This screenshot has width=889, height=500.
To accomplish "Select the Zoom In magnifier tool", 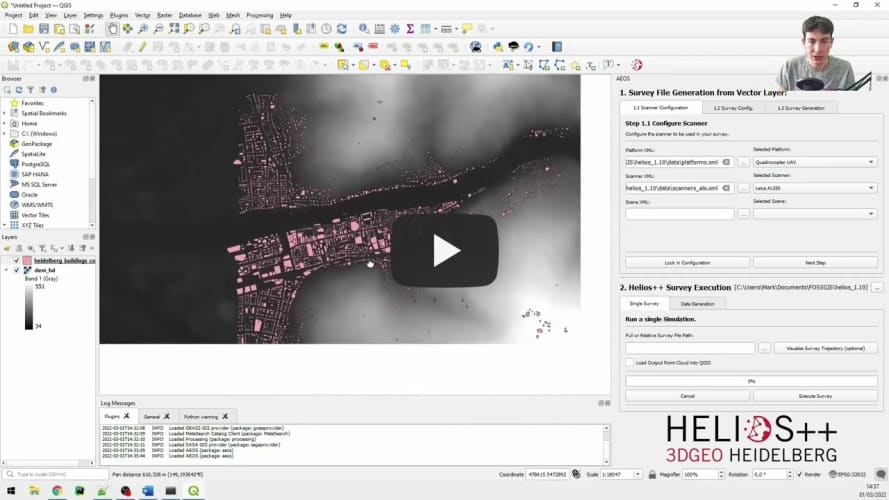I will [143, 29].
